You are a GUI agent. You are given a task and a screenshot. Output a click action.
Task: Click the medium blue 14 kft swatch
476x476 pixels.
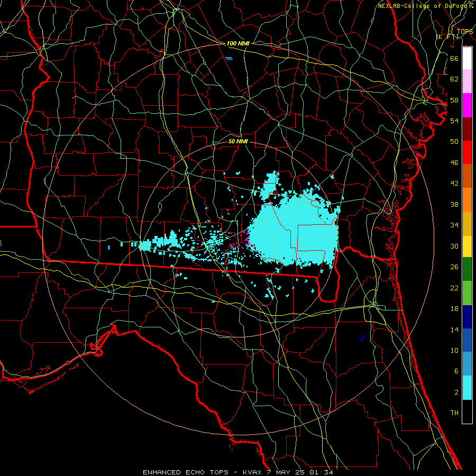coord(467,340)
